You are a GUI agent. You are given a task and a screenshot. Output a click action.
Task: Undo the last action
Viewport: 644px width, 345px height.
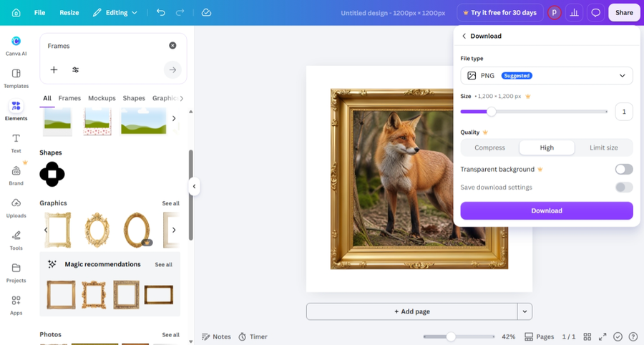point(160,13)
